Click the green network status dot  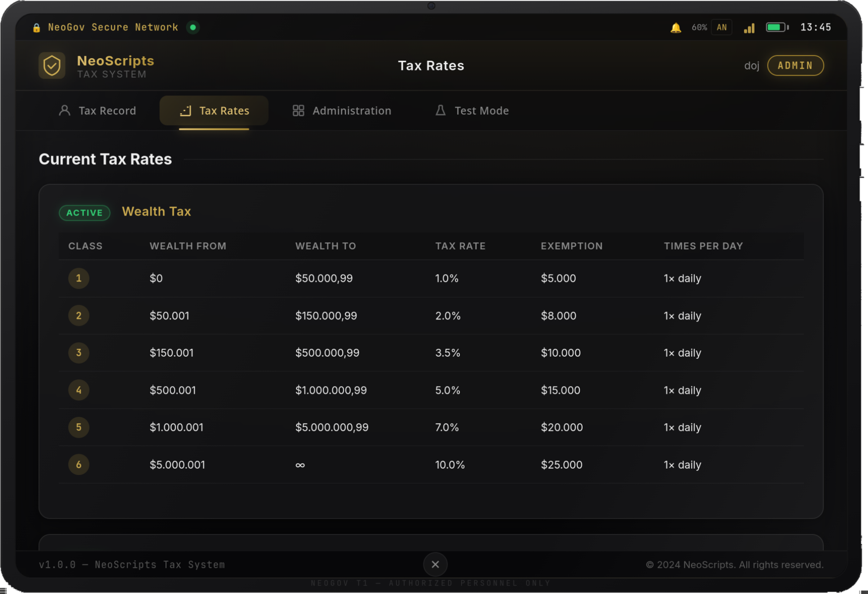(193, 27)
